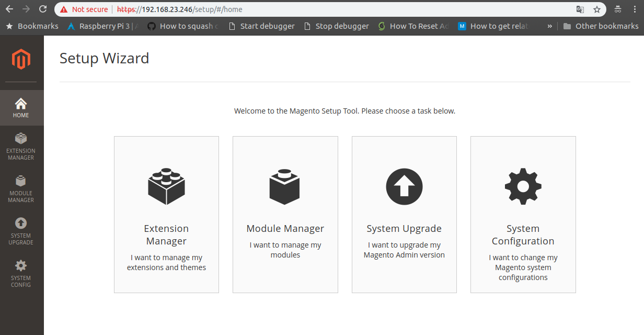
Task: Open the Raspberry Pi 3 bookmark
Action: [102, 26]
